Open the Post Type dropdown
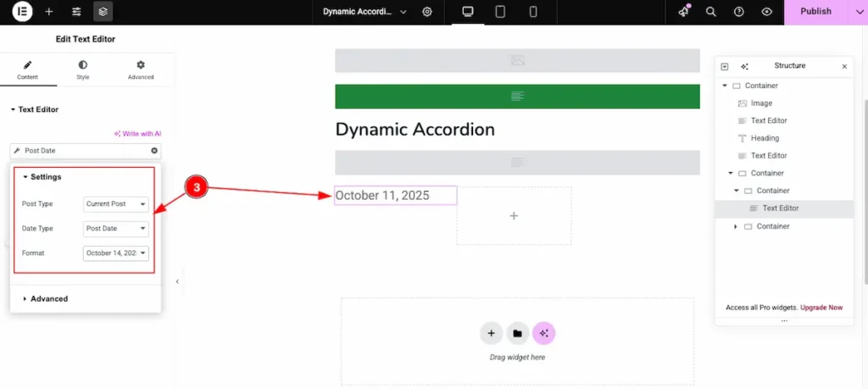868x389 pixels. (116, 204)
